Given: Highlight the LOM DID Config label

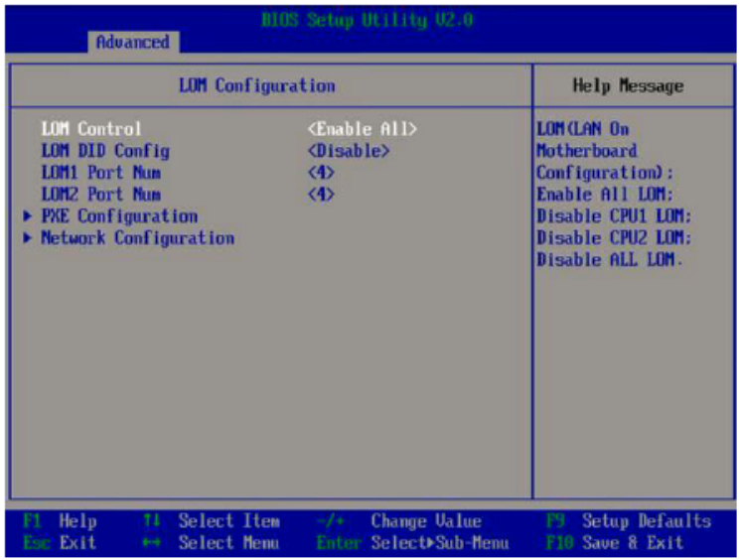Looking at the screenshot, I should pyautogui.click(x=105, y=151).
